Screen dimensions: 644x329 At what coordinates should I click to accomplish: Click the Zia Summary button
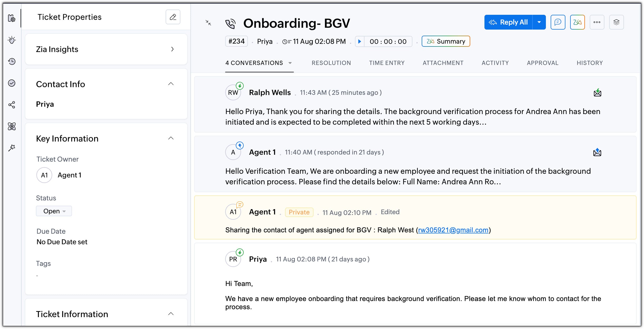click(446, 41)
